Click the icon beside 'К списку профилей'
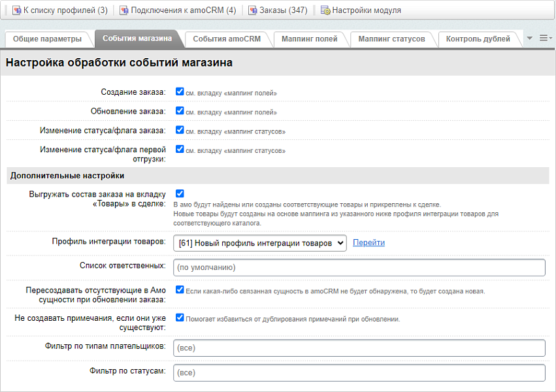Image resolution: width=556 pixels, height=392 pixels. coord(16,10)
